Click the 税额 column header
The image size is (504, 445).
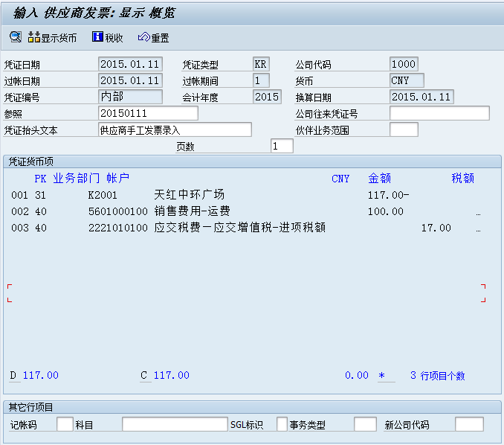[x=462, y=179]
